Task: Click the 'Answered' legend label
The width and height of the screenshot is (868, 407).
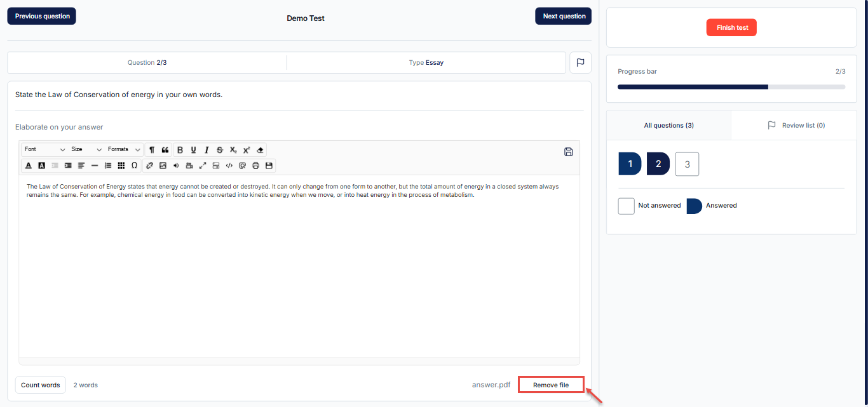Action: [721, 206]
